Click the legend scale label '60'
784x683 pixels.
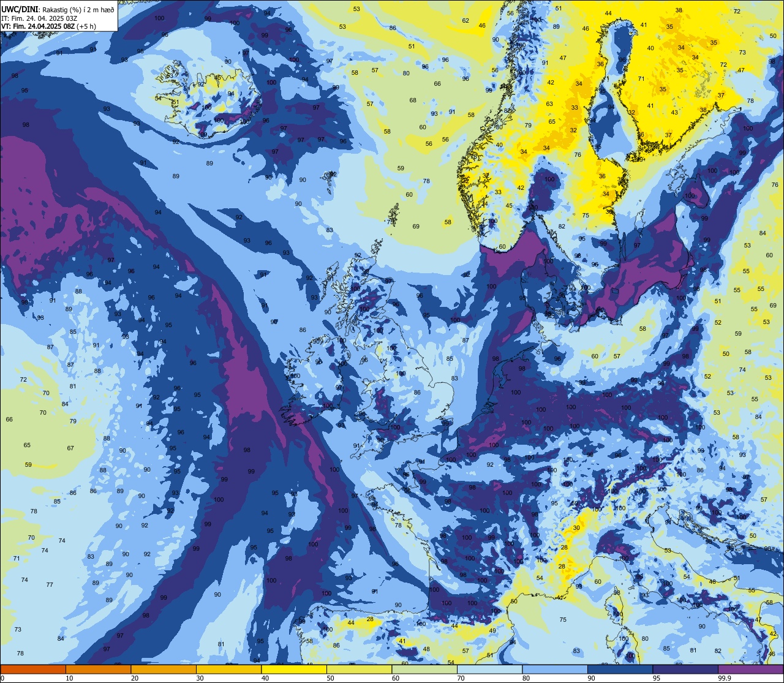click(396, 678)
